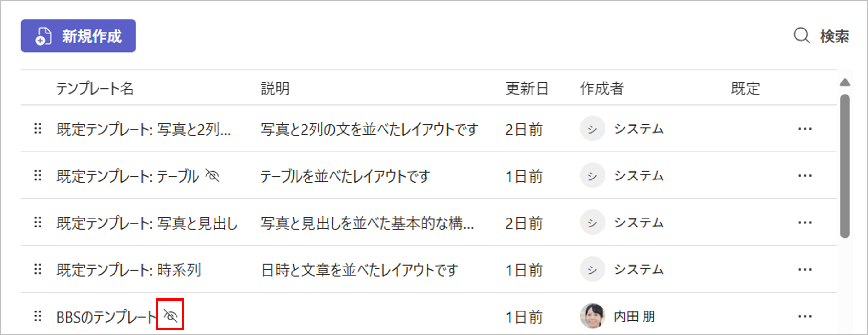Click drag handle of 写真と2列 template row

click(38, 129)
